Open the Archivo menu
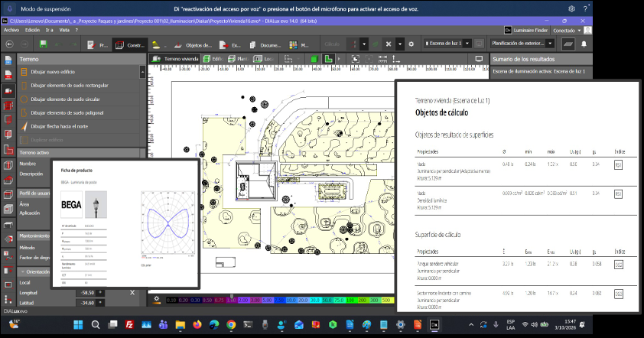Image resolution: width=644 pixels, height=338 pixels. [11, 30]
